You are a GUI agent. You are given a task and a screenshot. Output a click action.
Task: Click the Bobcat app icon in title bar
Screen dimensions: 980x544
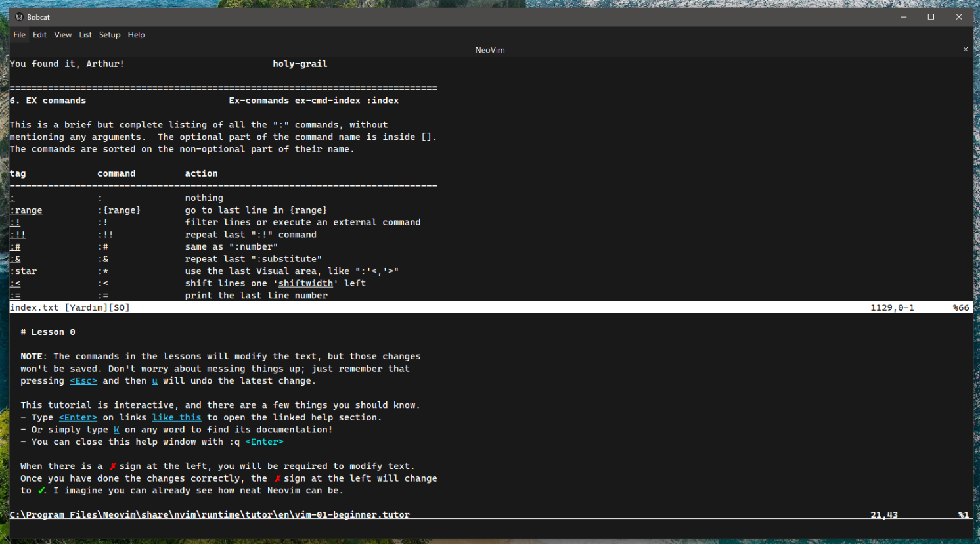pyautogui.click(x=19, y=17)
